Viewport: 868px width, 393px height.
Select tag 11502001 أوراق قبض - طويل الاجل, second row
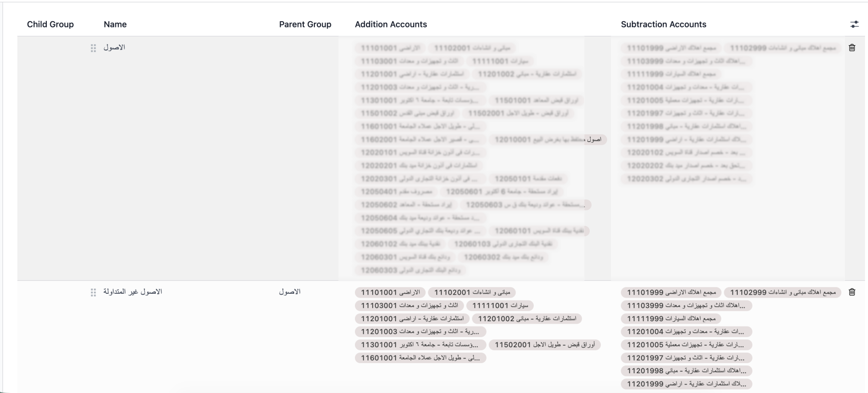[x=544, y=345]
